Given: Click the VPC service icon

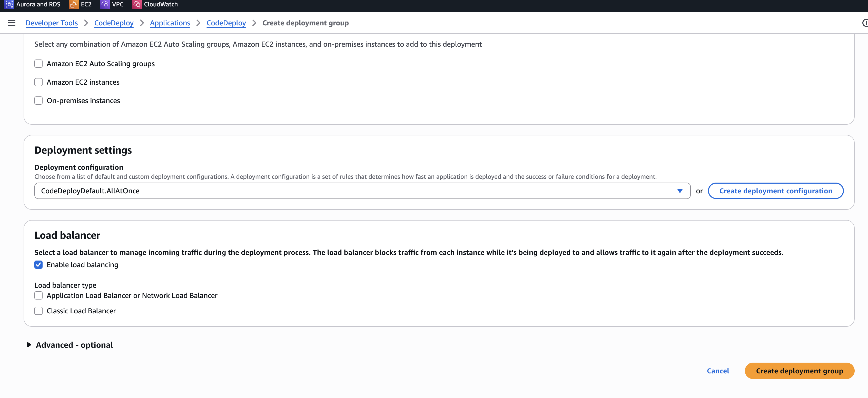Looking at the screenshot, I should click(105, 4).
